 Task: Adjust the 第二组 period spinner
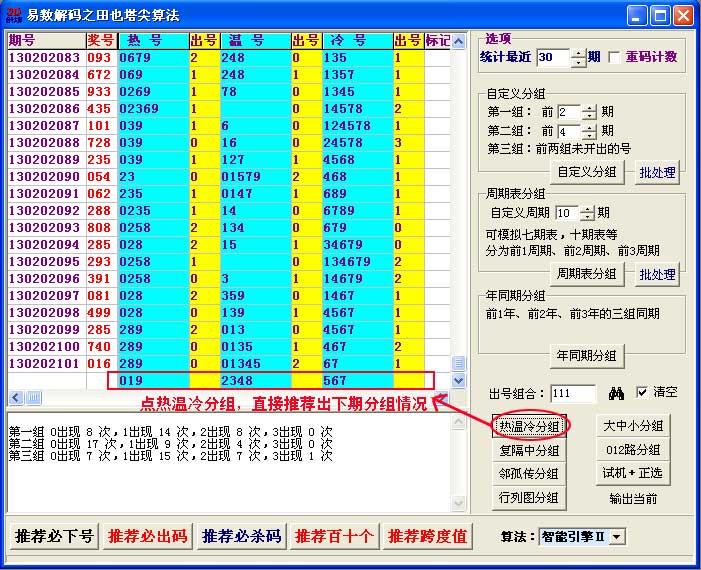point(589,132)
